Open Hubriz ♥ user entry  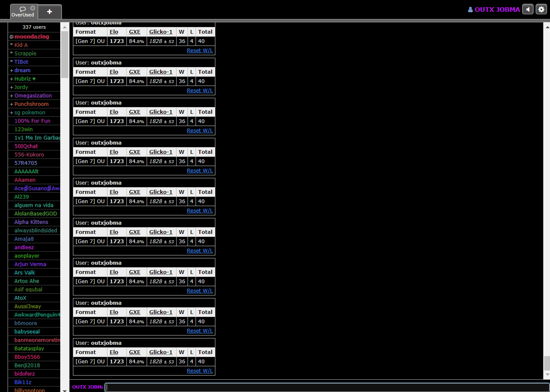point(34,79)
